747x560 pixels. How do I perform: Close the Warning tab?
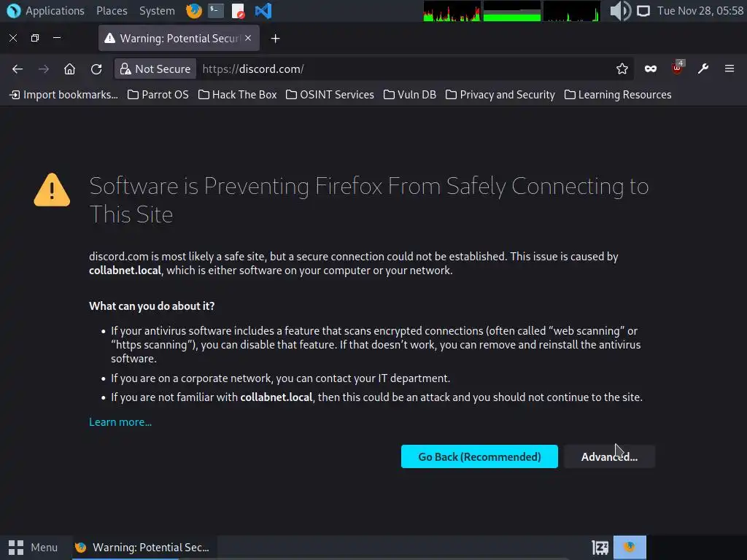tap(248, 38)
